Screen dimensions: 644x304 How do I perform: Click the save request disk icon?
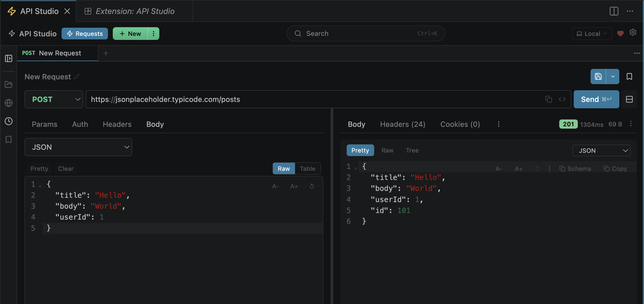598,77
